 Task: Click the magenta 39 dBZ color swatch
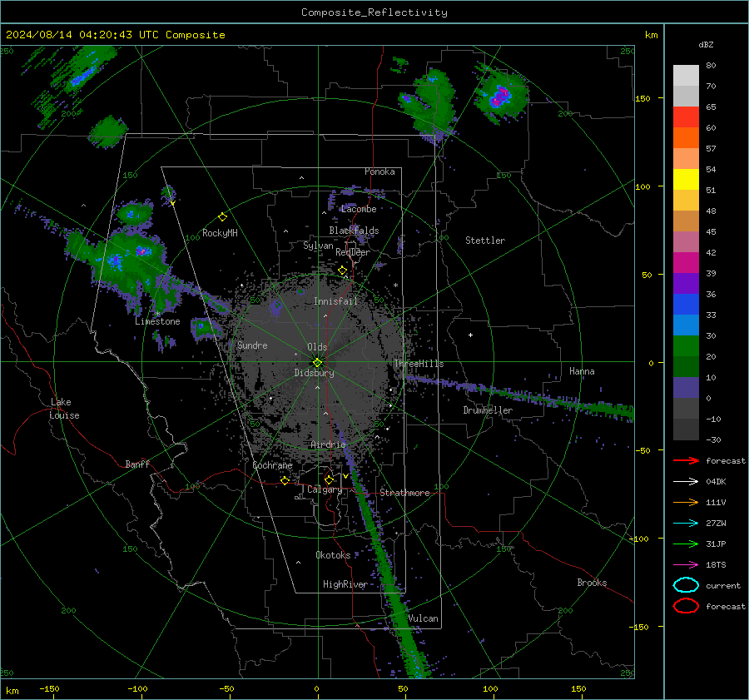pyautogui.click(x=686, y=263)
